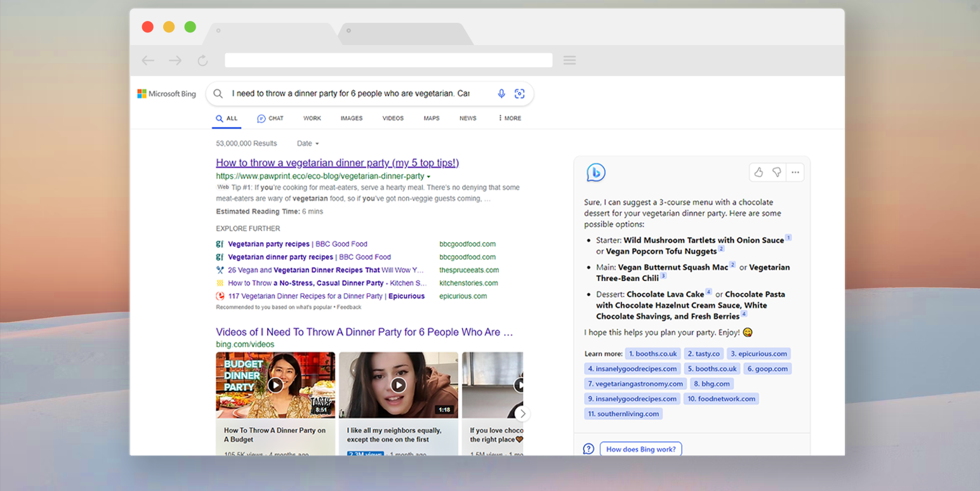980x491 pixels.
Task: Click the Bing chat logo in answer card
Action: [595, 172]
